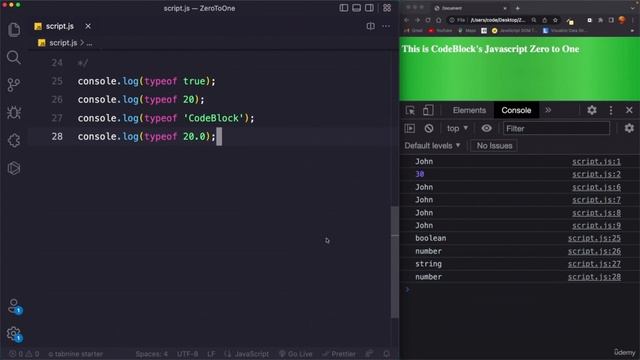This screenshot has height=360, width=640.
Task: Split the editor right
Action: point(370,26)
